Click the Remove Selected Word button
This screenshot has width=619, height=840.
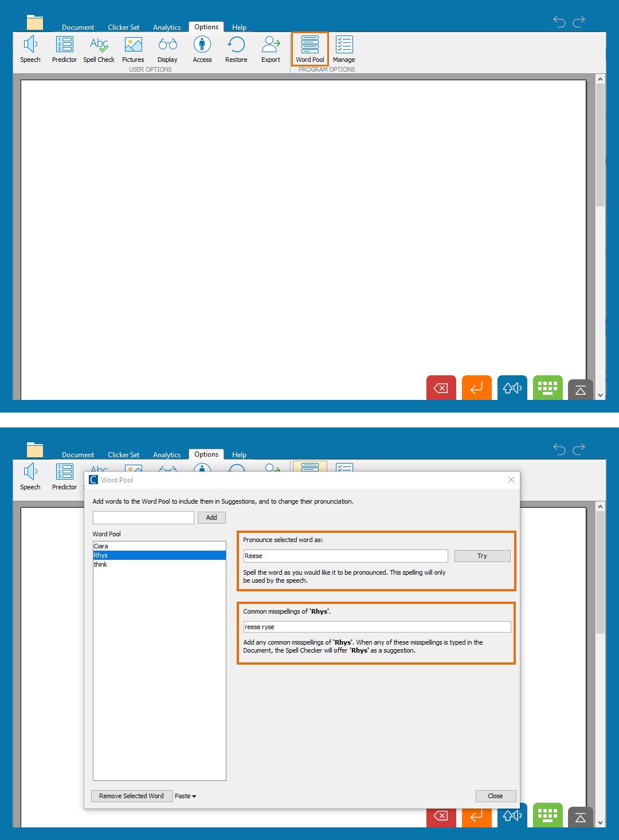[x=131, y=796]
